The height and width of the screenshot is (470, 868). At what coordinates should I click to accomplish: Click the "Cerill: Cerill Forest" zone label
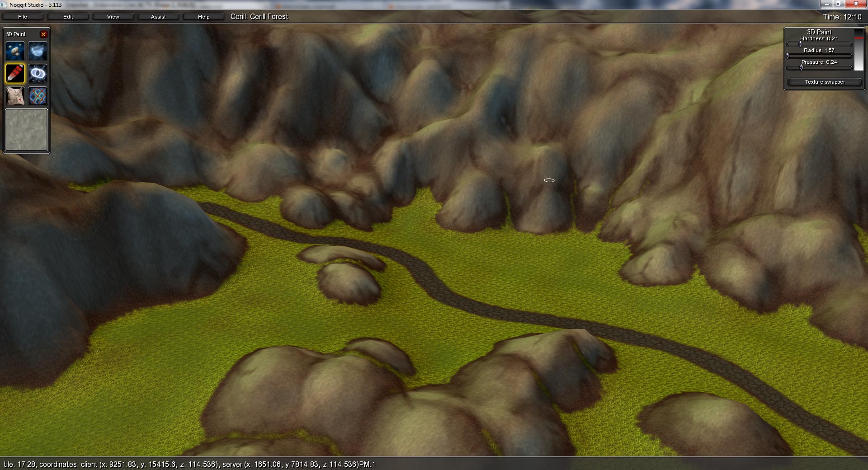click(259, 17)
